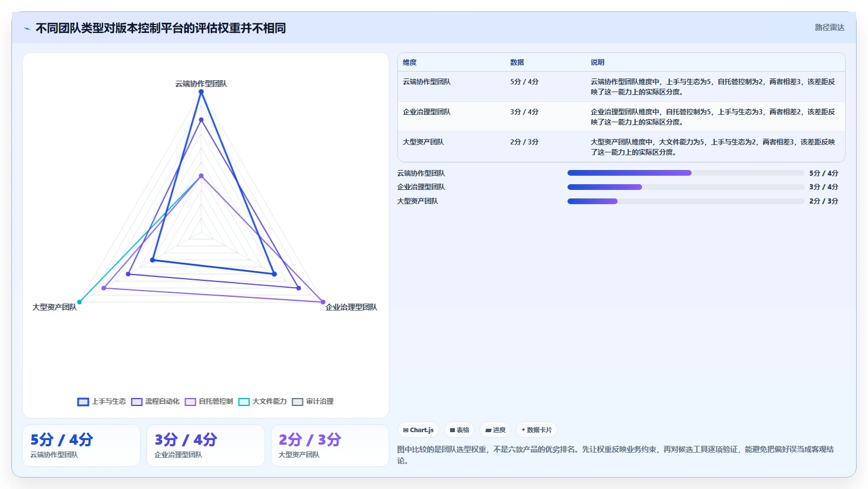Click the 路径雷达 label in header
Screen dimensions: 868x489
829,27
